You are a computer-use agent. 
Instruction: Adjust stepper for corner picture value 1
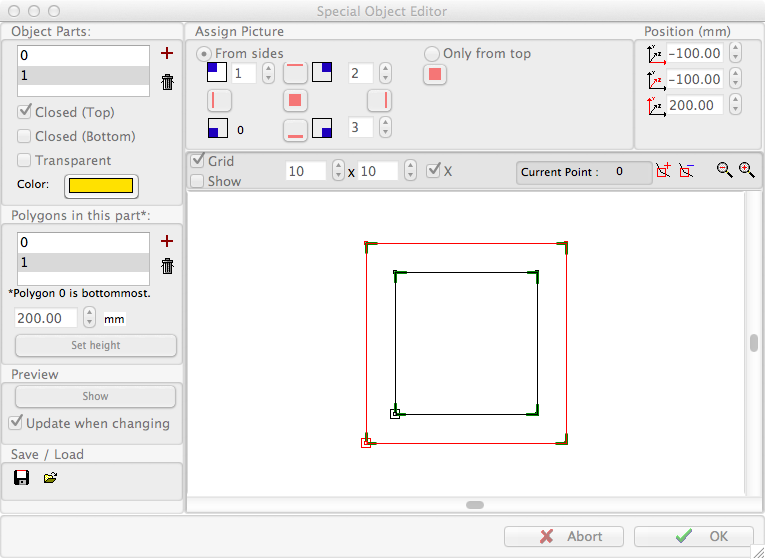(268, 73)
